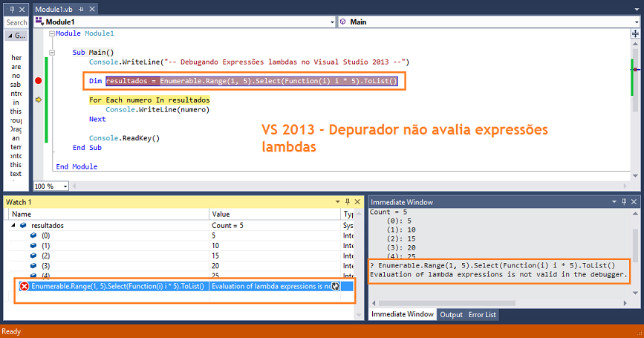Click the resultados variable icon in Watch
The image size is (644, 338).
(x=24, y=225)
